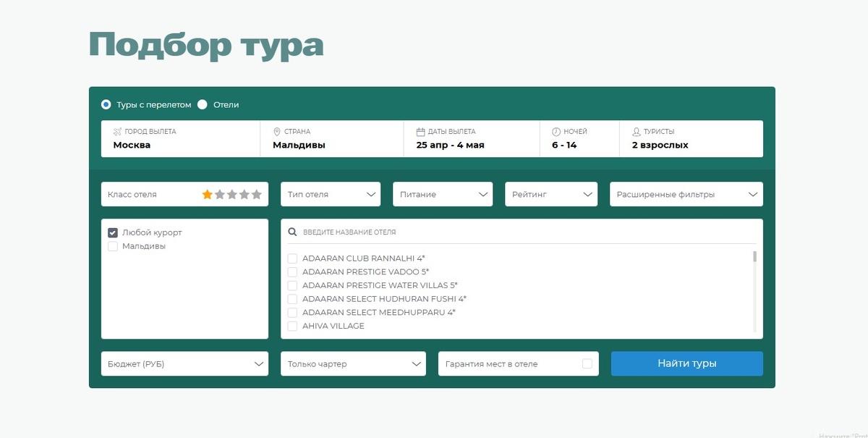Click the hotel name input field

coord(434,232)
